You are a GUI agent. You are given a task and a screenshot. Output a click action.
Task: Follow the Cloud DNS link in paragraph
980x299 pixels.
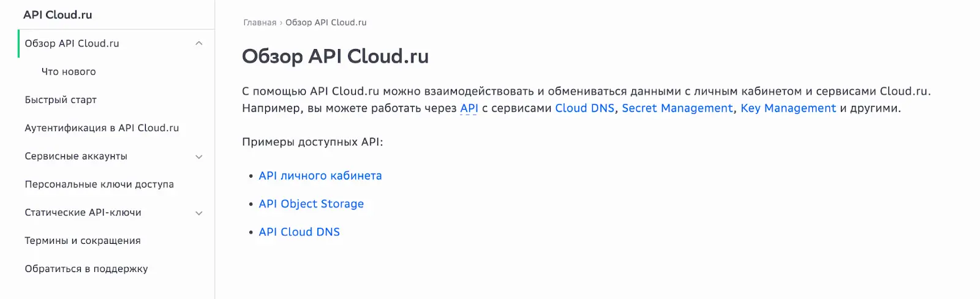584,108
